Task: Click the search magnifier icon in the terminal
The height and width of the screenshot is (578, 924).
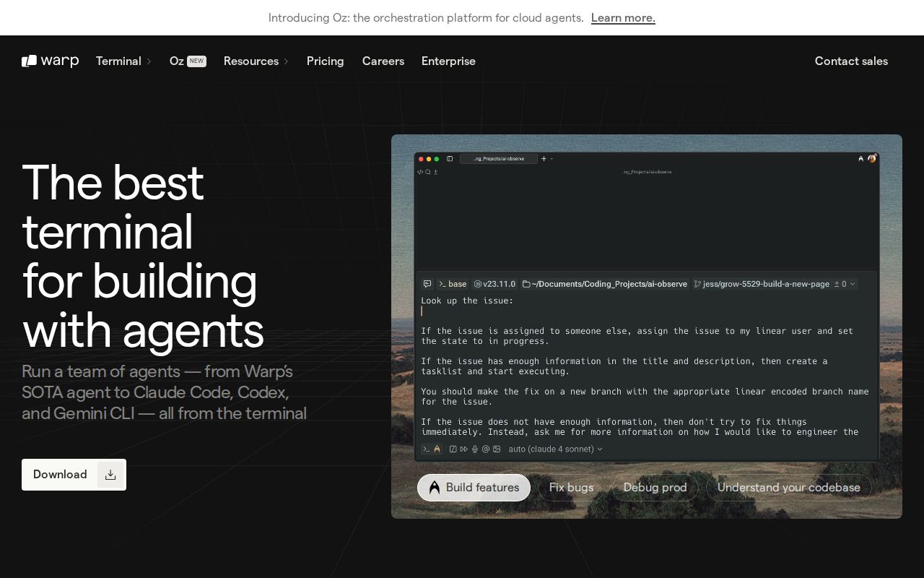Action: point(428,172)
